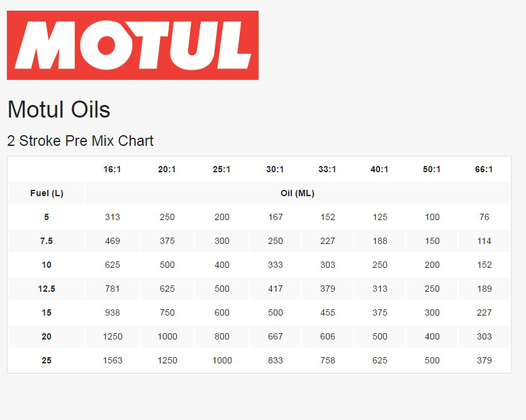Click the 30:1 column header

click(275, 169)
